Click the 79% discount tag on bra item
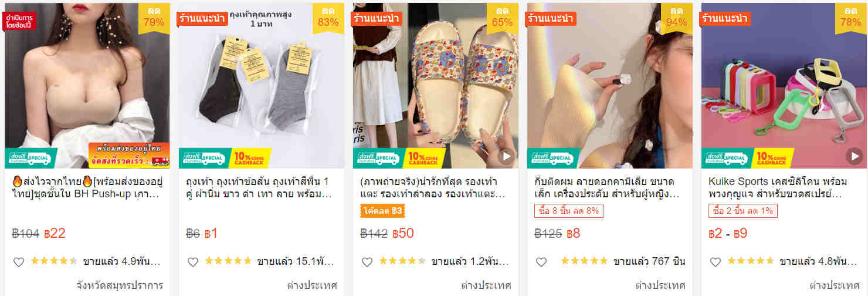868x296 pixels. coord(154,18)
